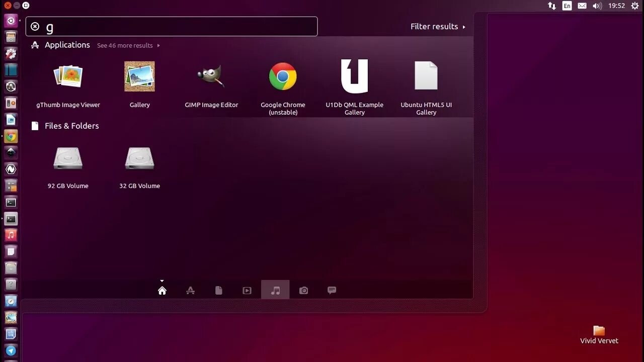The height and width of the screenshot is (362, 644).
Task: Open the Notes app in launcher
Action: [x=11, y=251]
